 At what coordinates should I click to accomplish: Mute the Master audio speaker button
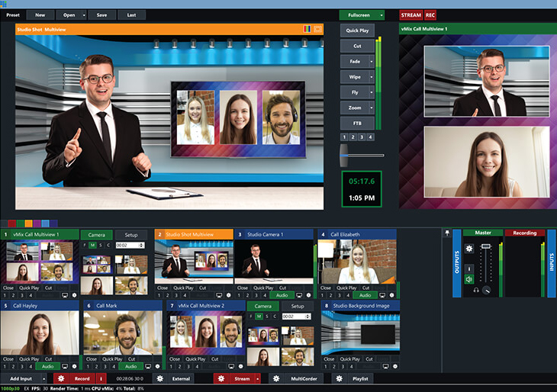coord(469,279)
